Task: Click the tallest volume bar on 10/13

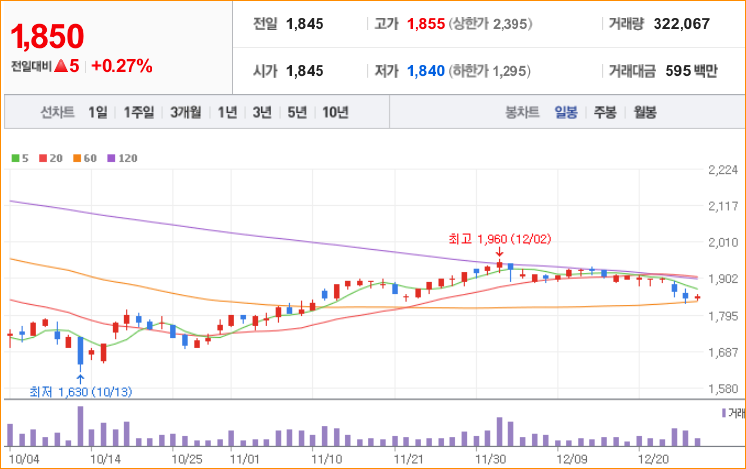Action: click(80, 426)
